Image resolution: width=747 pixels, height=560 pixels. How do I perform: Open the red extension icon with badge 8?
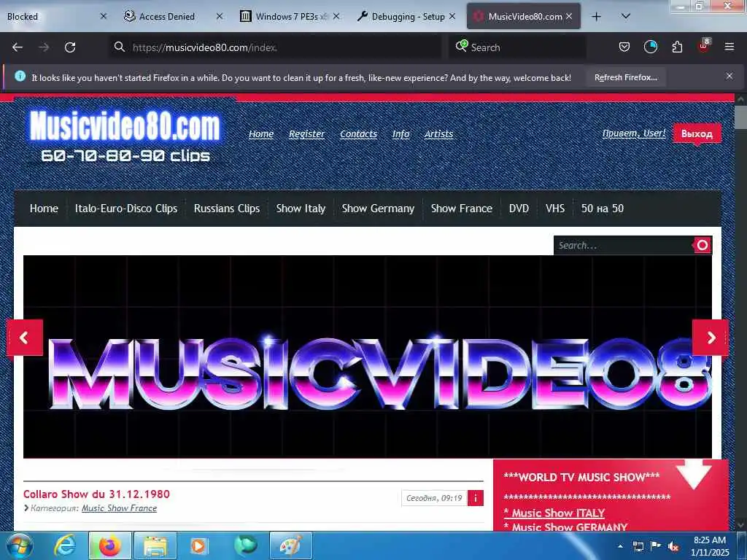704,46
